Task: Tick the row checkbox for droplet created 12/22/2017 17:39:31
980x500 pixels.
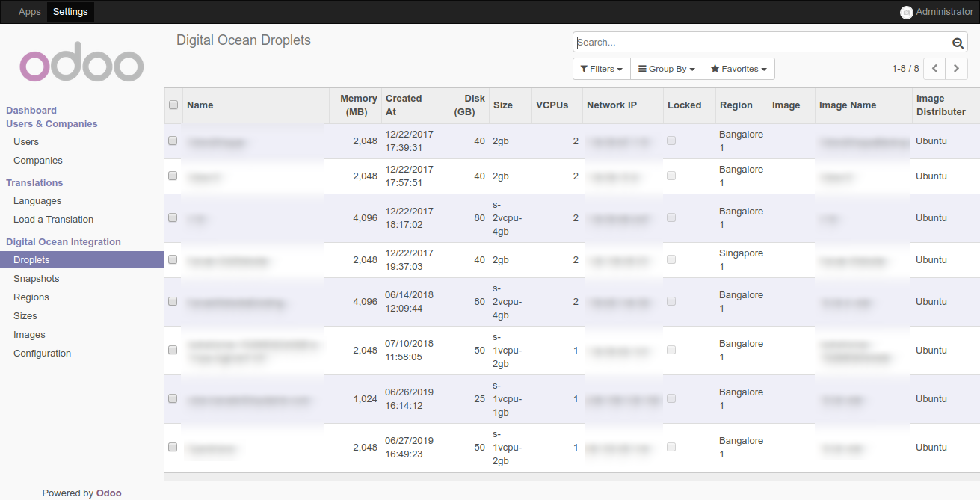Action: click(173, 141)
